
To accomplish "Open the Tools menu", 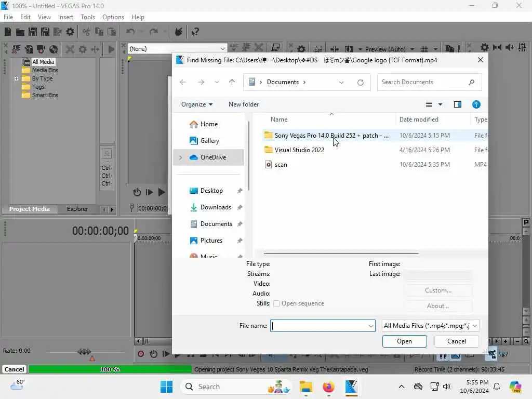I will click(x=87, y=17).
